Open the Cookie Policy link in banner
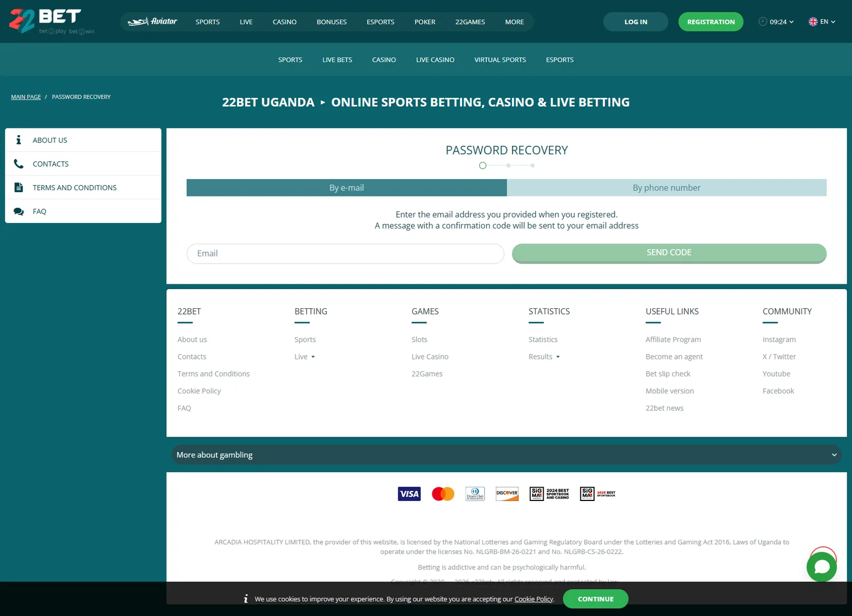This screenshot has width=852, height=616. pyautogui.click(x=534, y=599)
